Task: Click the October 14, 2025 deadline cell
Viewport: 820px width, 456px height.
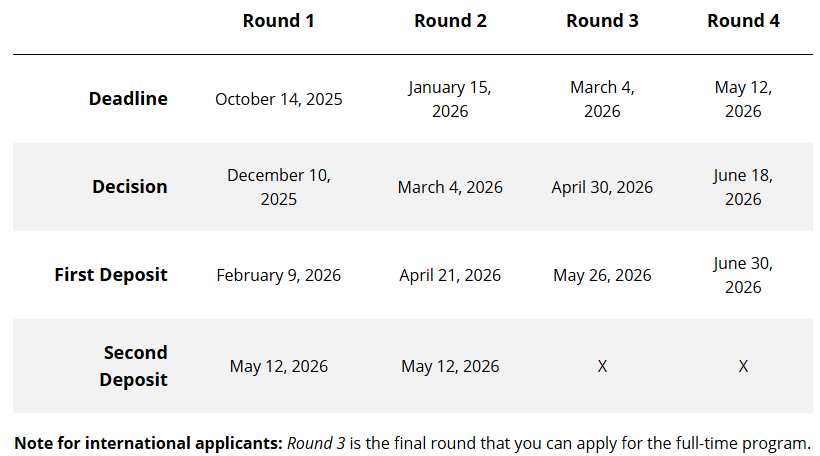Action: point(278,99)
